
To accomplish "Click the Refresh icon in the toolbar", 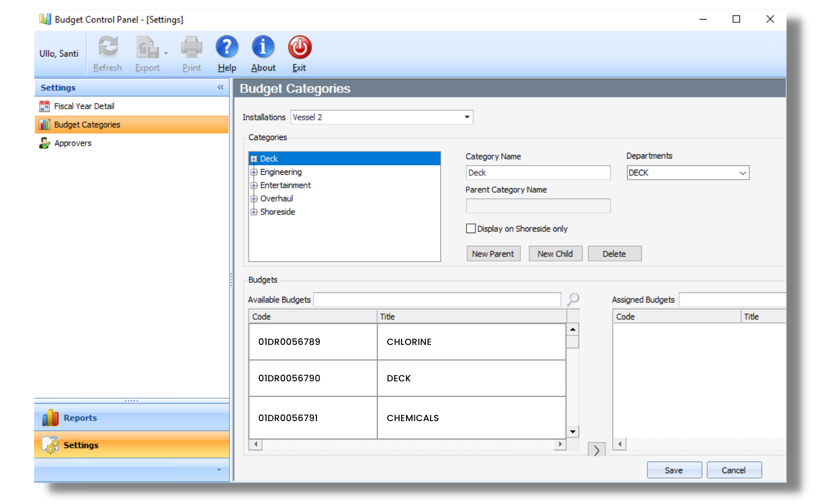I will [107, 47].
